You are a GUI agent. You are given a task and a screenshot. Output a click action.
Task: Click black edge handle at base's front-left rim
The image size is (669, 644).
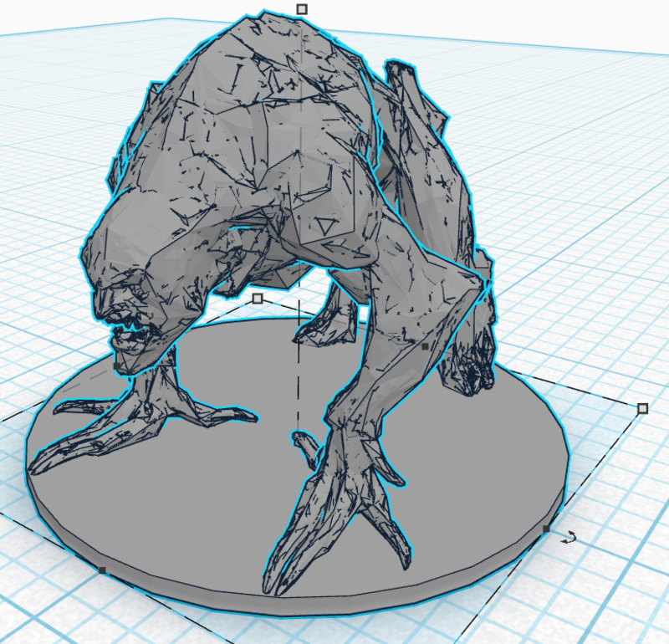pos(102,570)
